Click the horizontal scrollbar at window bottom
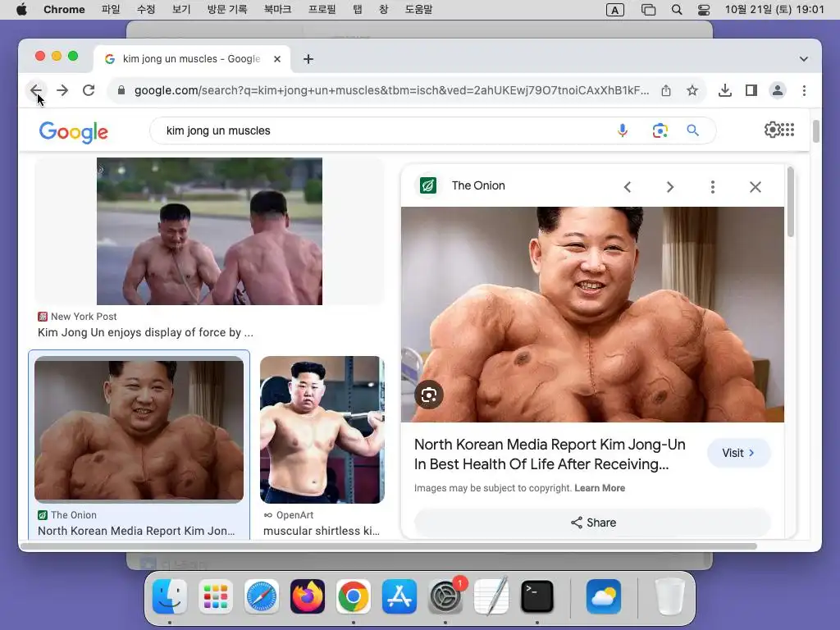Screen dimensions: 840x630 pyautogui.click(x=389, y=546)
